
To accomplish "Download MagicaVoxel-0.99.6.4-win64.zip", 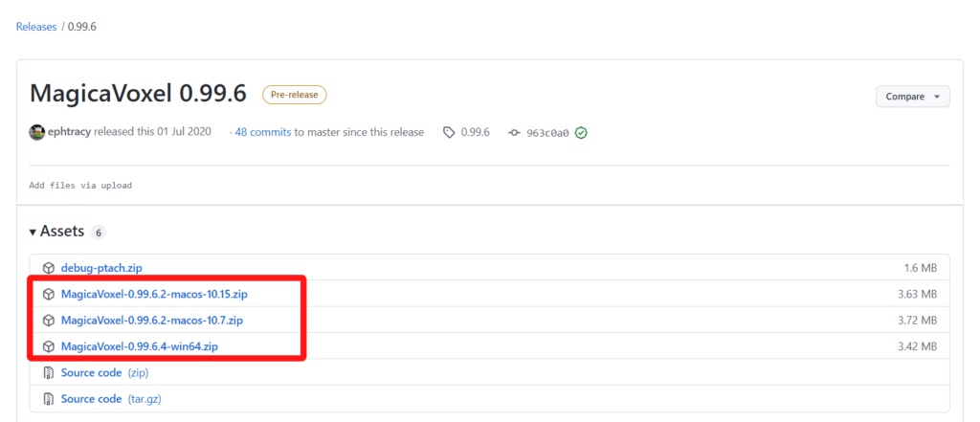I will (140, 346).
